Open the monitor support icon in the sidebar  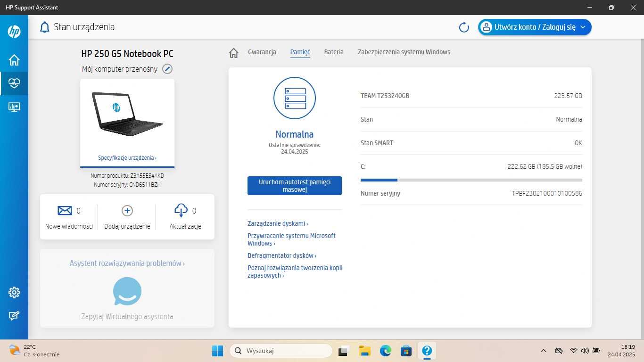14,107
